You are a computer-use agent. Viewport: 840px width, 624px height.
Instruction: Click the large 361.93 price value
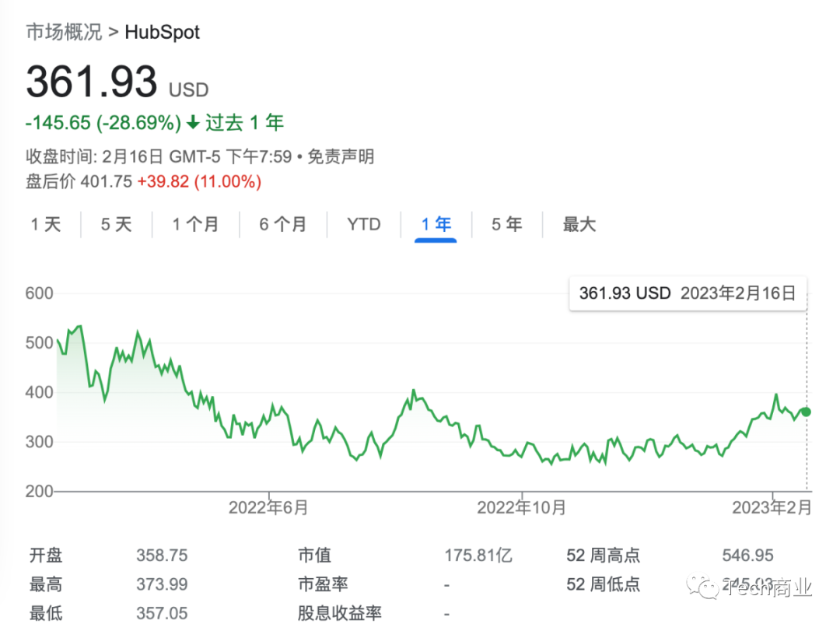click(92, 82)
